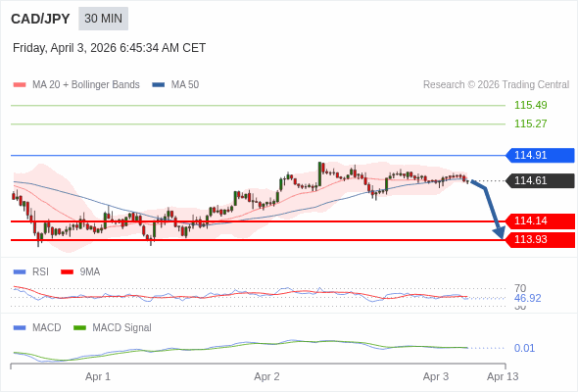Viewport: 578px width, 392px height.
Task: Click the CAD/JPY pair title
Action: coord(40,19)
